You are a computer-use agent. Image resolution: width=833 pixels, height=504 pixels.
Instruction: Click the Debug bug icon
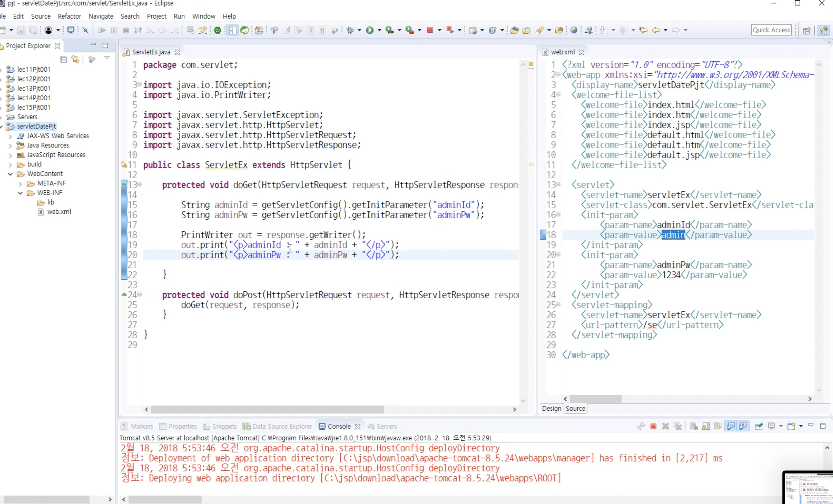pyautogui.click(x=350, y=30)
